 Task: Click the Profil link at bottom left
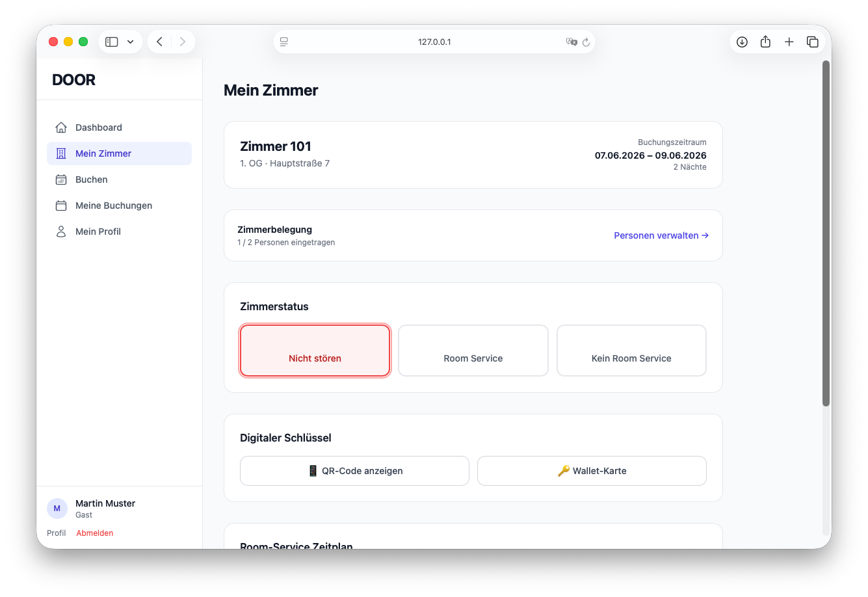pos(57,533)
